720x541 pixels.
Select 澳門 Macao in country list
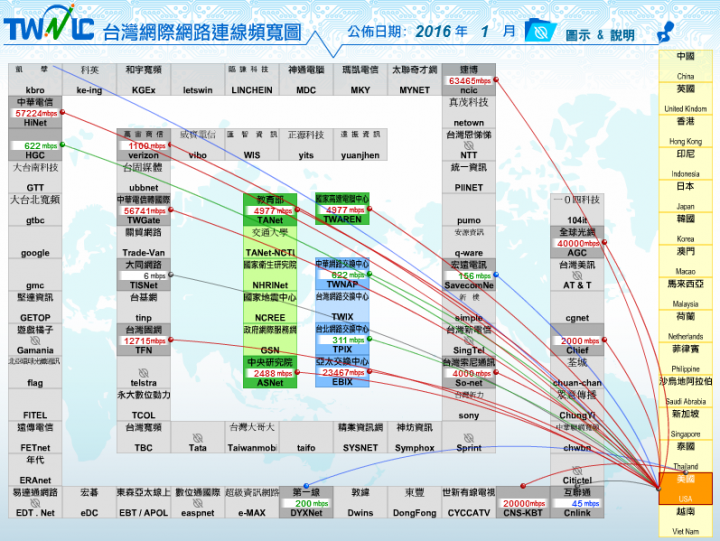pyautogui.click(x=685, y=261)
